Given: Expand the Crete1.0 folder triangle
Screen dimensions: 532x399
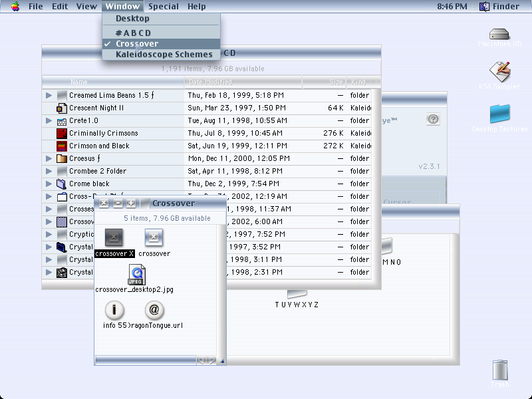Looking at the screenshot, I should [x=49, y=120].
